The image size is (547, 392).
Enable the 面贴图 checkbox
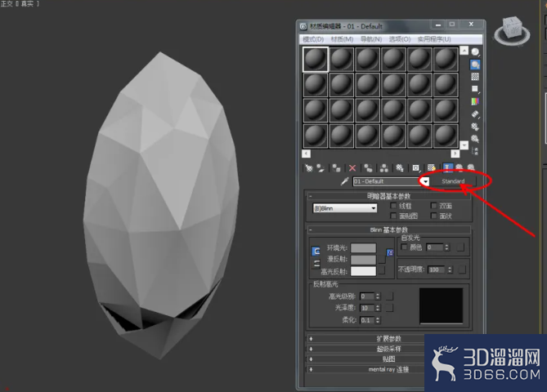393,216
